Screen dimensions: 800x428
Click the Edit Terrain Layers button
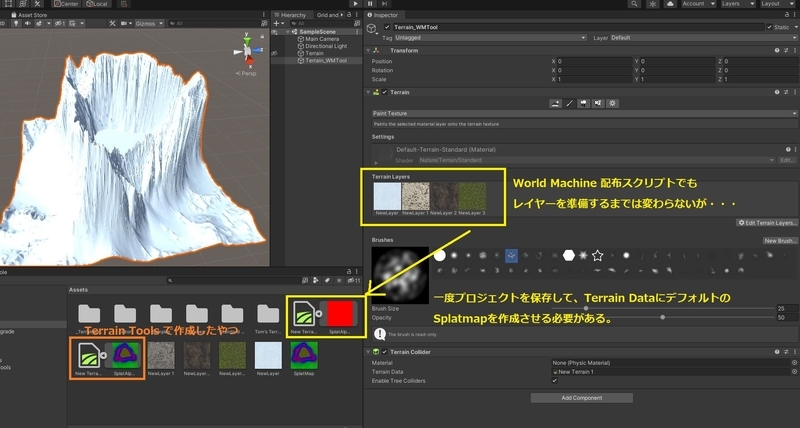(767, 223)
